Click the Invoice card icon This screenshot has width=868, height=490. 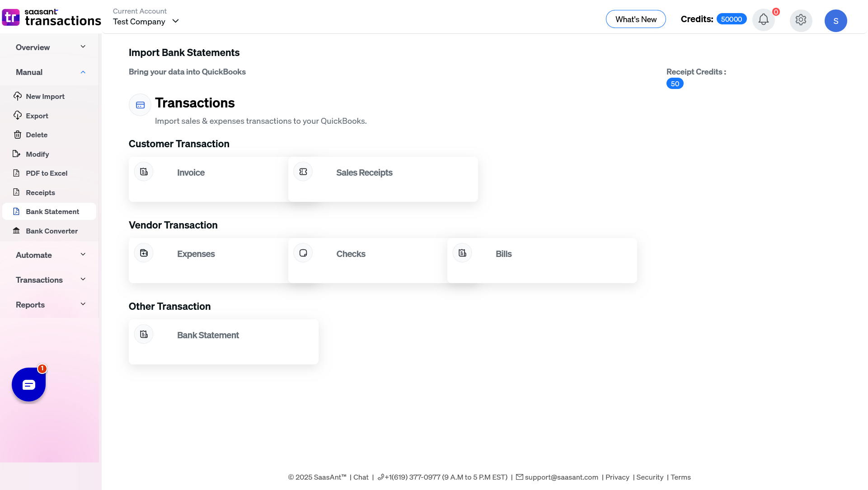[144, 172]
